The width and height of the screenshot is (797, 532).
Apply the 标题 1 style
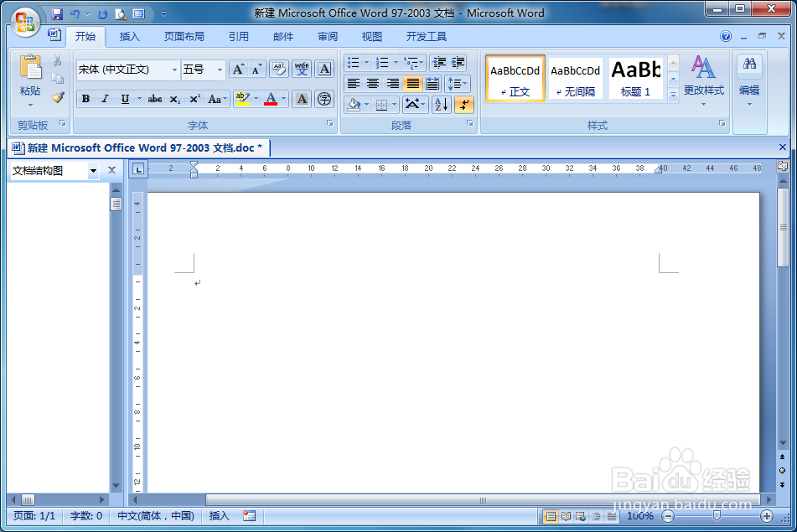(x=635, y=79)
